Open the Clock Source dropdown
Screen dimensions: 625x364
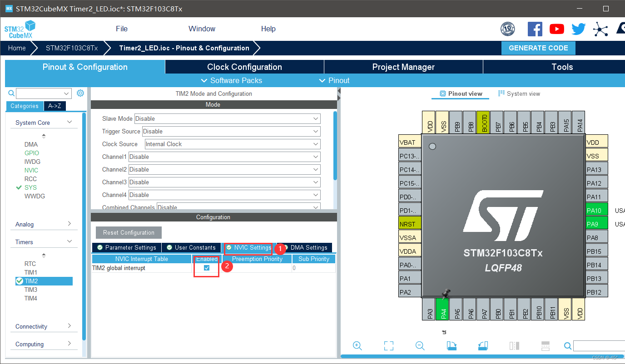[x=233, y=144]
